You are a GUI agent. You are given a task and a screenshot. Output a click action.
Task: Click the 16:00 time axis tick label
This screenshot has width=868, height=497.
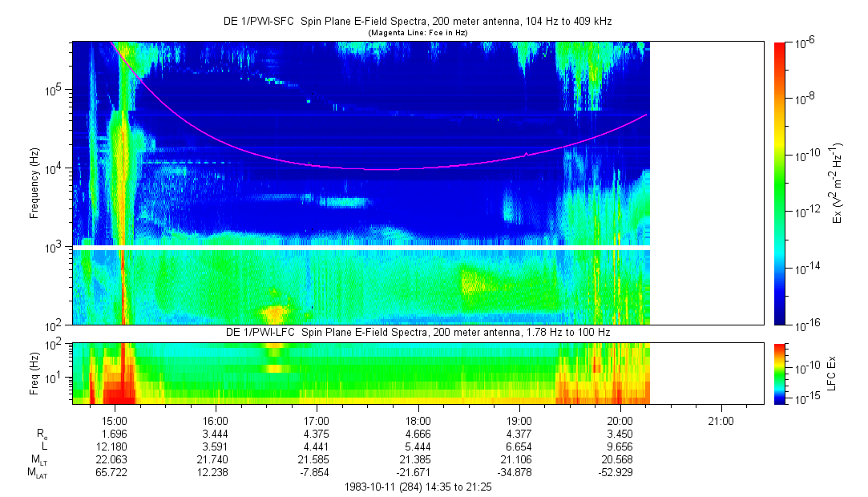pyautogui.click(x=216, y=420)
